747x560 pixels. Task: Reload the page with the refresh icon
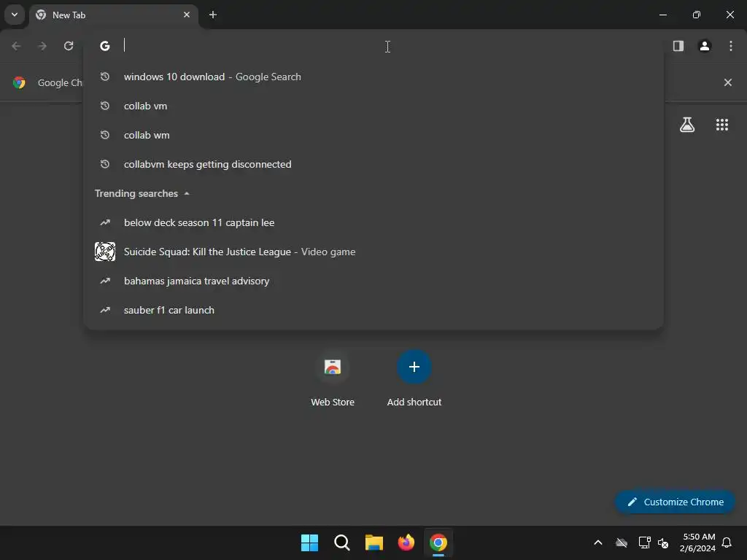(69, 46)
